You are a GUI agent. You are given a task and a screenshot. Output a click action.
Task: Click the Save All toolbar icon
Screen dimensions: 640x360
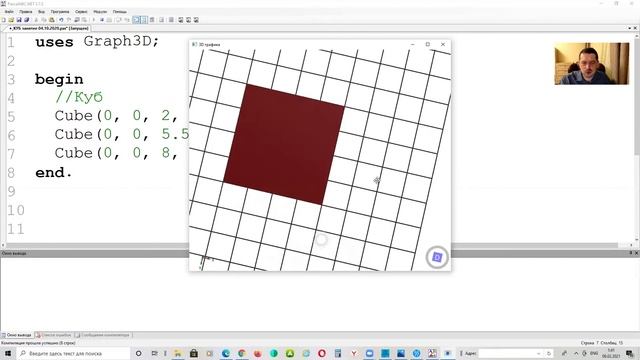click(27, 20)
